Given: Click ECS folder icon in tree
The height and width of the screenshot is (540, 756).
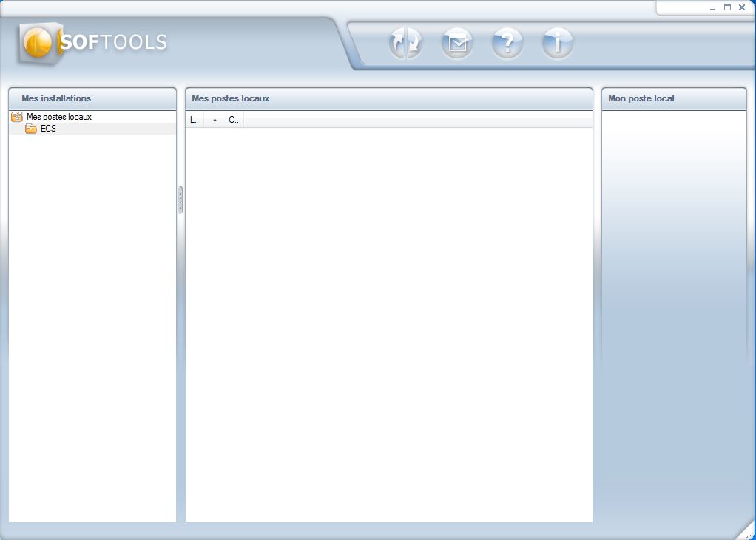Looking at the screenshot, I should coord(31,129).
